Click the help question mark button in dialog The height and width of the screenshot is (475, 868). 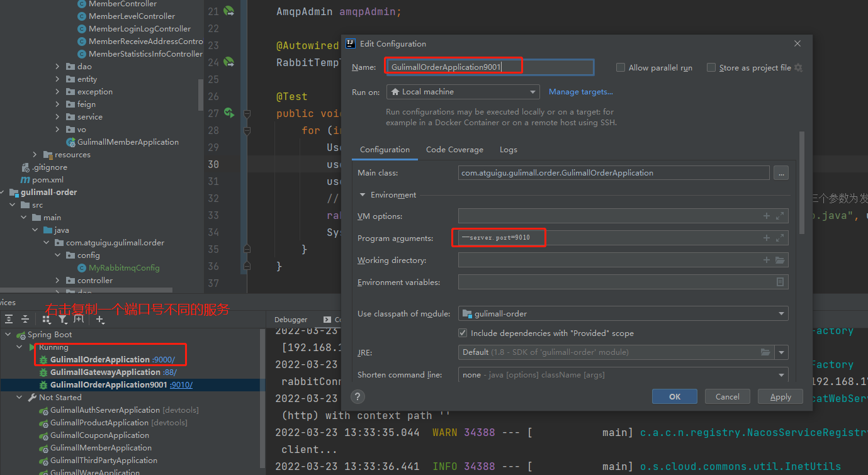358,397
